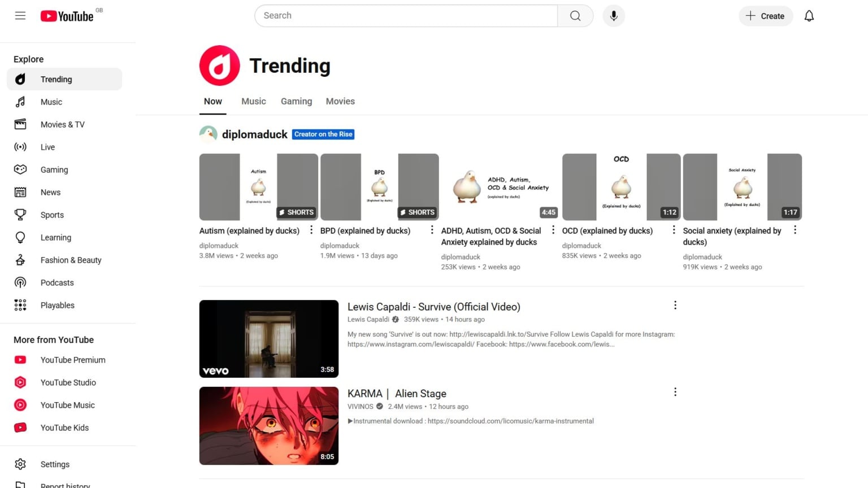Open notifications via the bell icon
The width and height of the screenshot is (868, 488).
click(809, 16)
